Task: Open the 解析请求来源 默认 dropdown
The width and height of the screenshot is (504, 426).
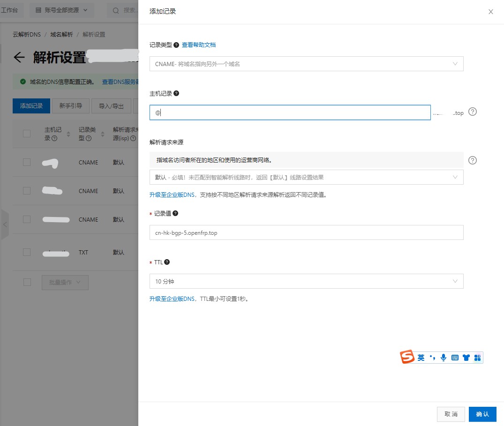Action: [x=306, y=177]
